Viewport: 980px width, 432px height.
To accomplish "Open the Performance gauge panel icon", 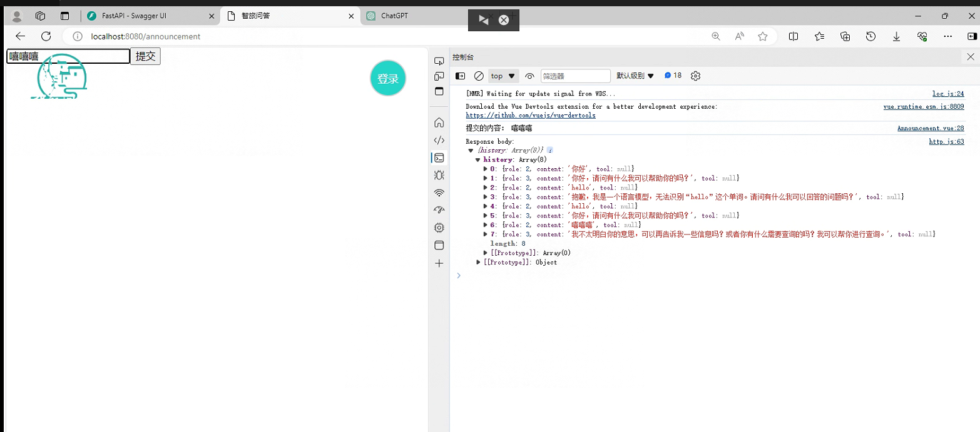I will tap(439, 210).
